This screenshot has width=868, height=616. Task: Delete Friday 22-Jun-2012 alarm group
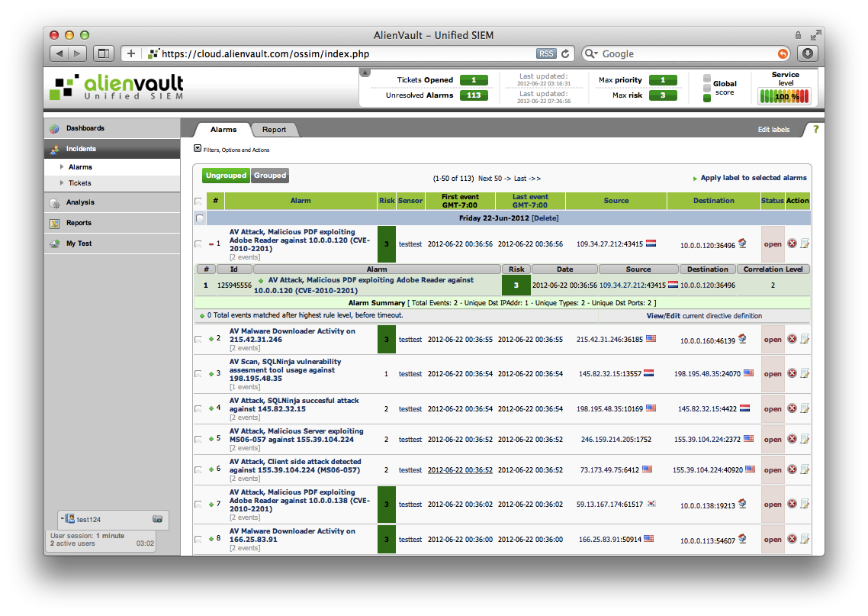(545, 218)
